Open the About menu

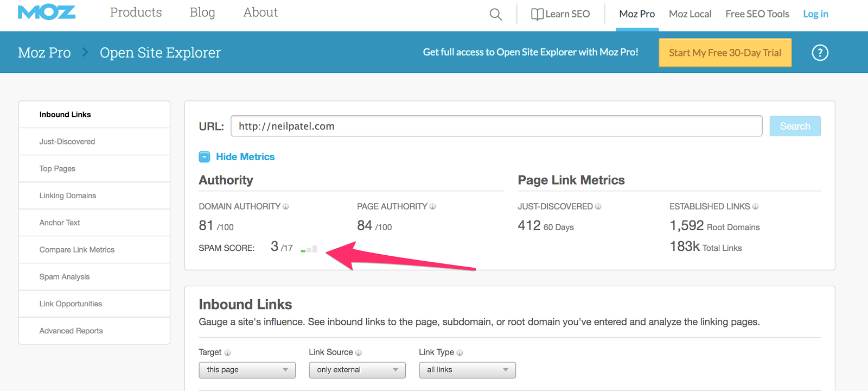(x=260, y=12)
